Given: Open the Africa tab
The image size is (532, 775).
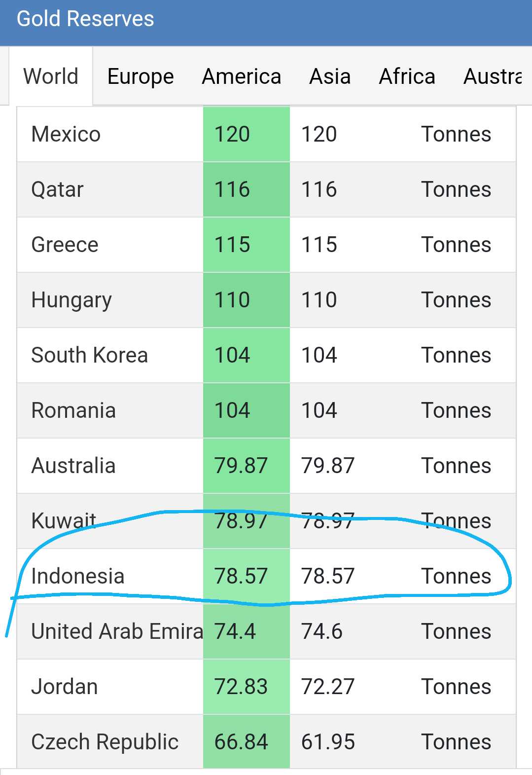Looking at the screenshot, I should click(x=407, y=76).
